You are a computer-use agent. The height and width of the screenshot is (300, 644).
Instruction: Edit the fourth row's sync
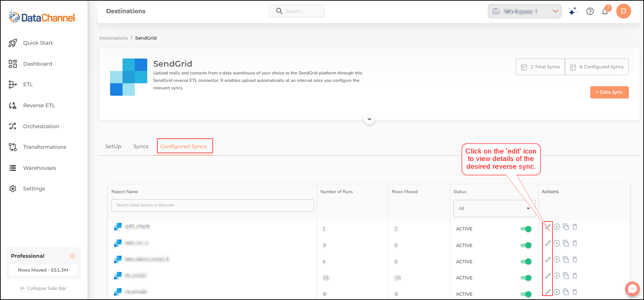[548, 276]
